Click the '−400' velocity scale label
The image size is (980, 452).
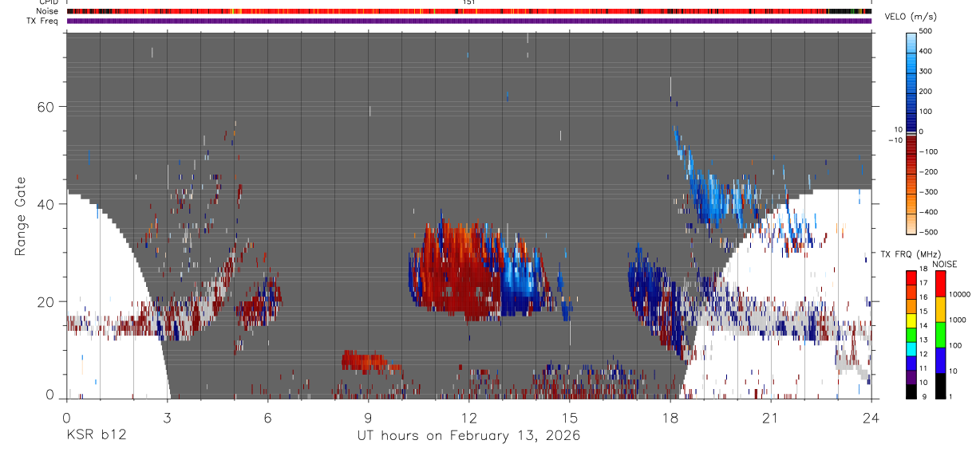point(927,212)
